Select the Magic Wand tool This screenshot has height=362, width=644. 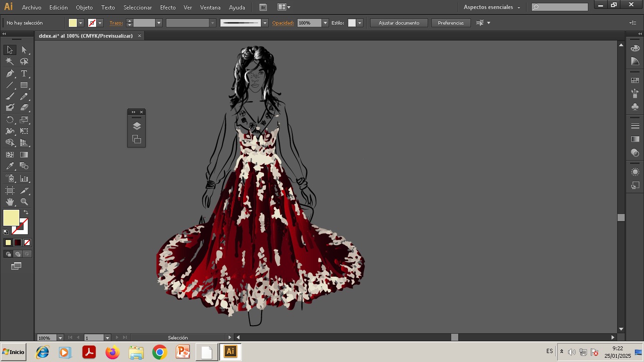(10, 62)
